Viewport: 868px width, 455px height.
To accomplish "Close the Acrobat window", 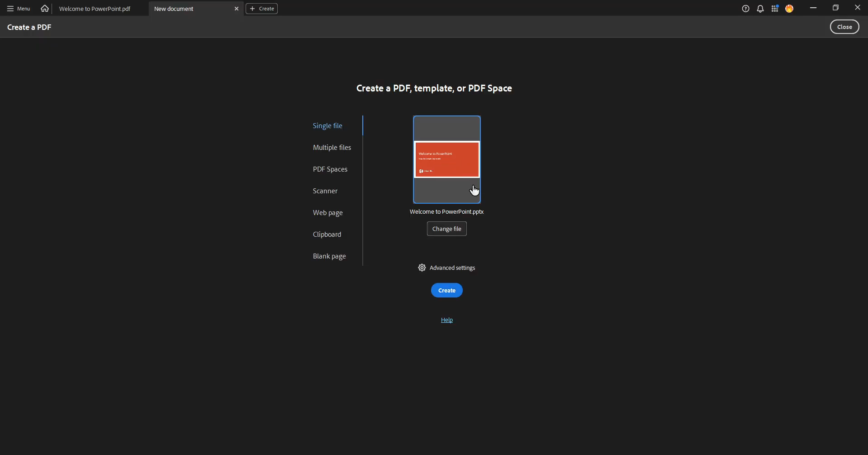I will (857, 8).
